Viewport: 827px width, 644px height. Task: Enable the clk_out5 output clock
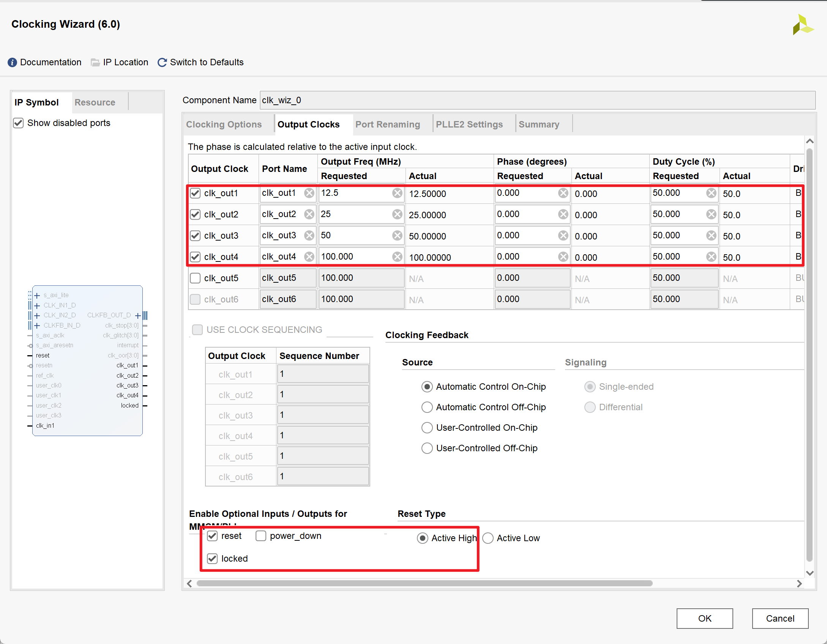coord(195,278)
